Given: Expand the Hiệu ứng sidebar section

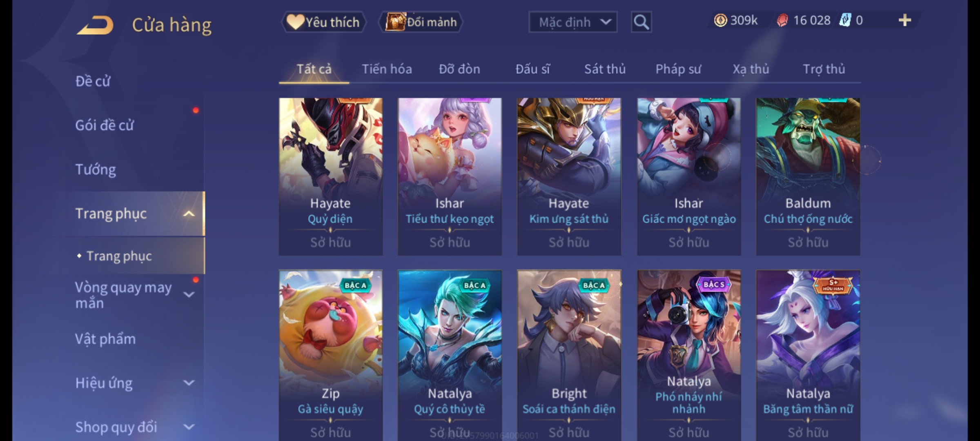Looking at the screenshot, I should (x=189, y=383).
